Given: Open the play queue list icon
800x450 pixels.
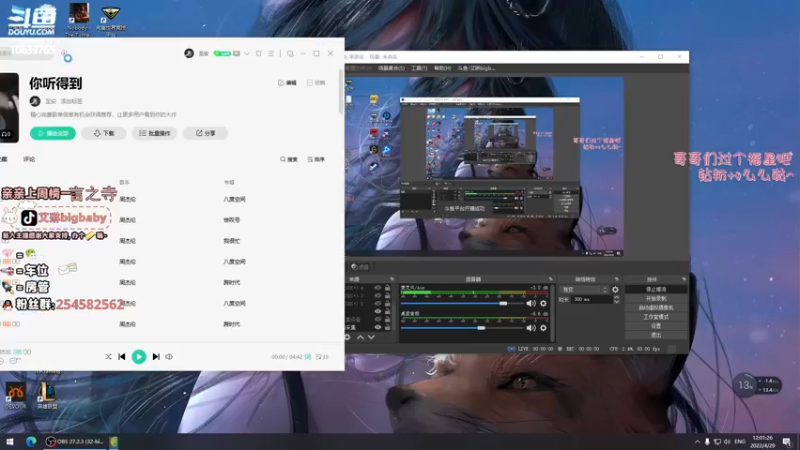Looking at the screenshot, I should tap(321, 357).
